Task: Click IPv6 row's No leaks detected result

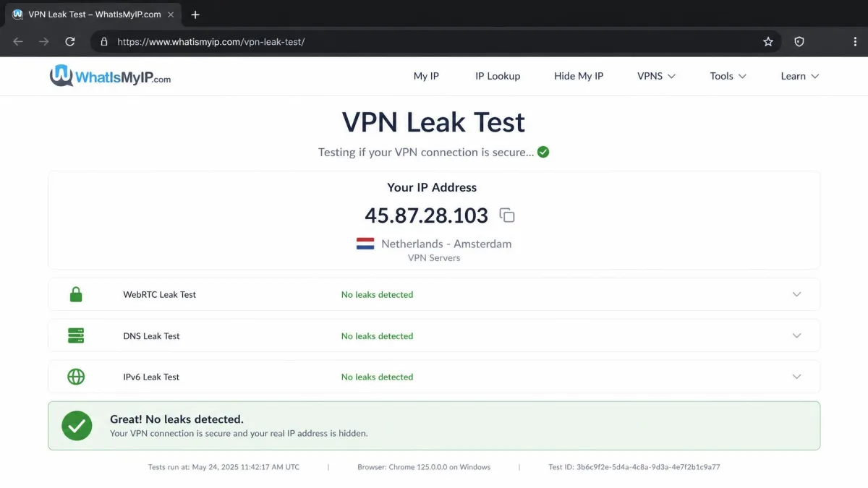Action: pyautogui.click(x=377, y=377)
